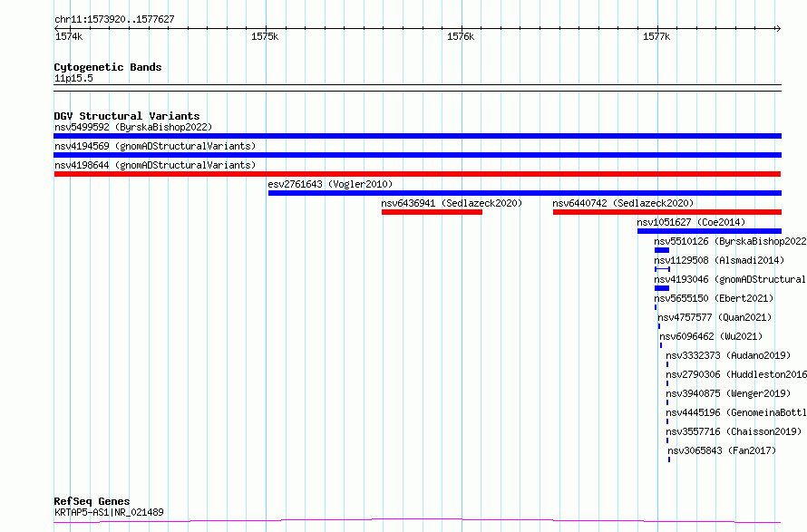This screenshot has height=532, width=807.
Task: Click the 1577k ruler label
Action: pyautogui.click(x=656, y=36)
